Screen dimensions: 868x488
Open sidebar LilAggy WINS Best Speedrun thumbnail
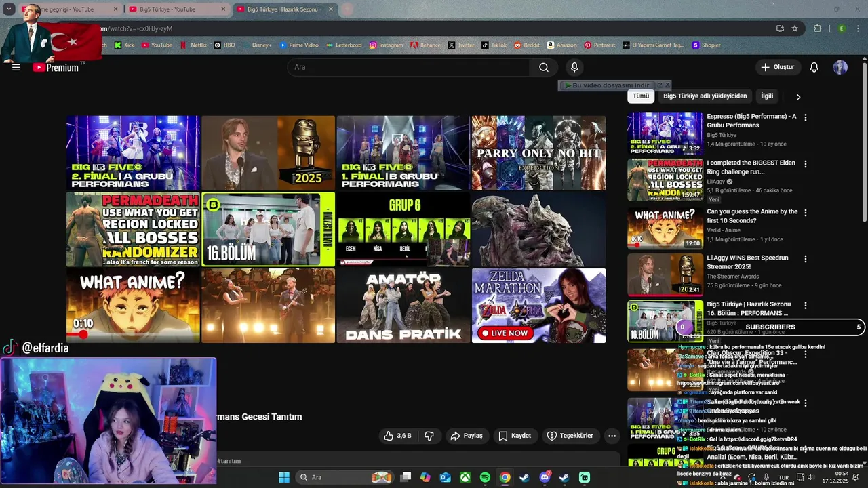pyautogui.click(x=665, y=274)
